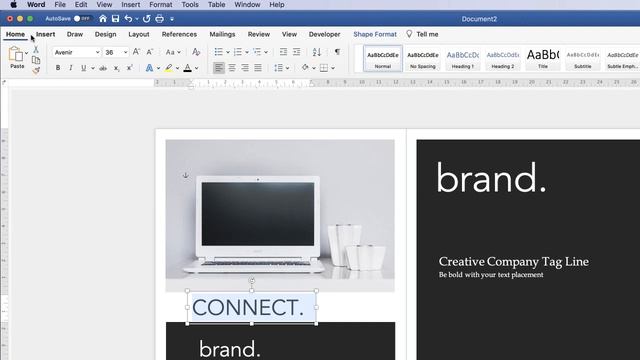
Task: Open the Insert ribbon tab
Action: tap(45, 34)
